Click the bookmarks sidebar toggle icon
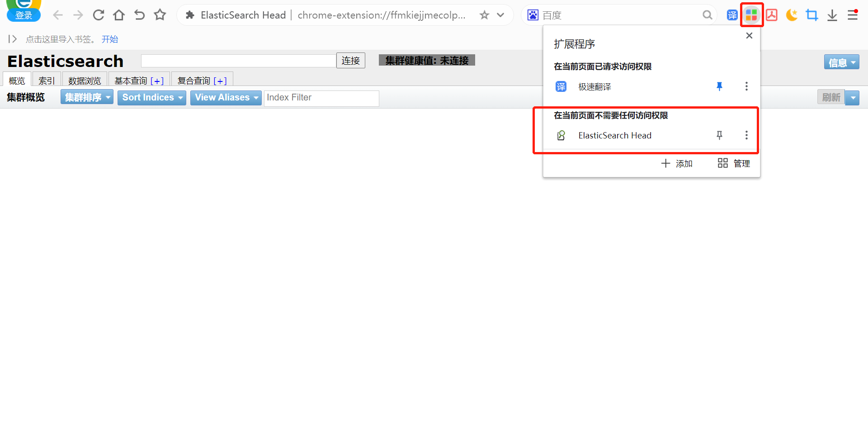This screenshot has width=868, height=438. (13, 39)
